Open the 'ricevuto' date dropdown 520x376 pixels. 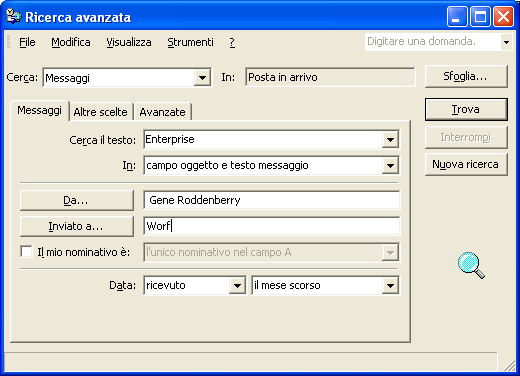[x=237, y=285]
